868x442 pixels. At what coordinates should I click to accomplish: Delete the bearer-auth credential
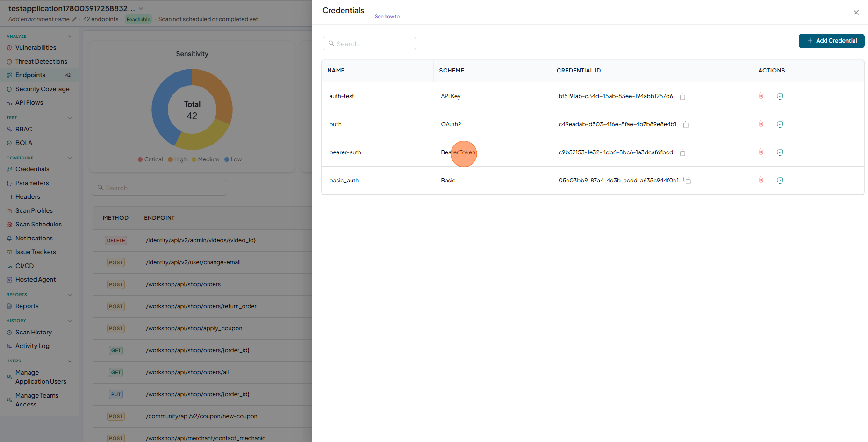[761, 152]
